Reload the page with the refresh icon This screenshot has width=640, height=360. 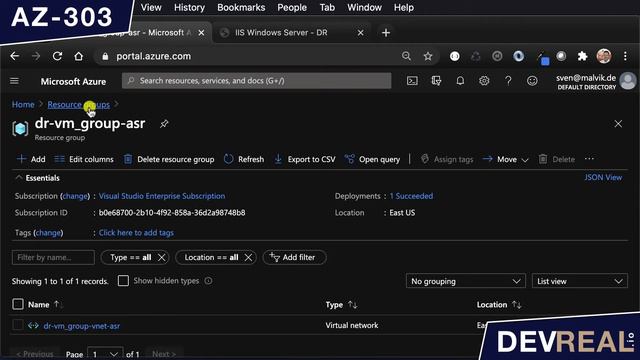57,56
